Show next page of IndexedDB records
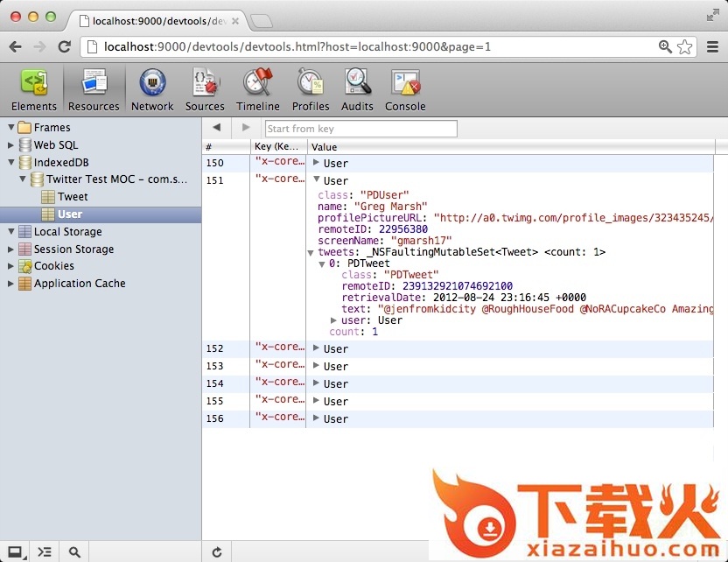 click(246, 127)
